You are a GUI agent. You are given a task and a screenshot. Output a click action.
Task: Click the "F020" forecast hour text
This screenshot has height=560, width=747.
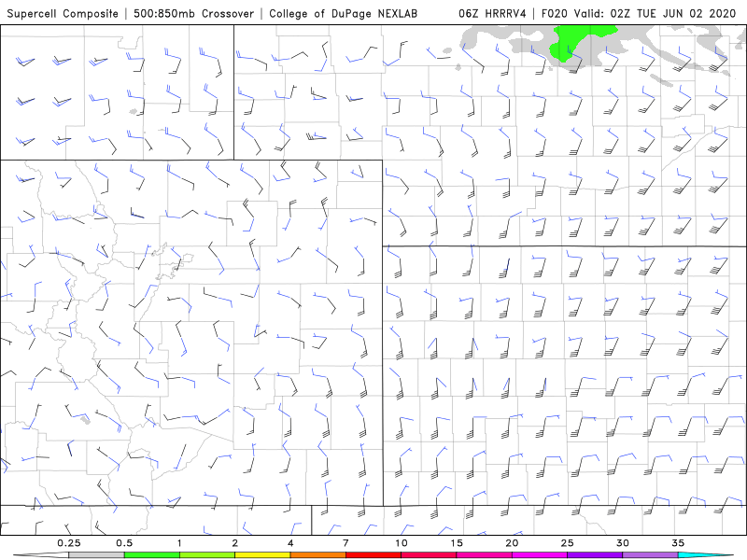coord(555,13)
